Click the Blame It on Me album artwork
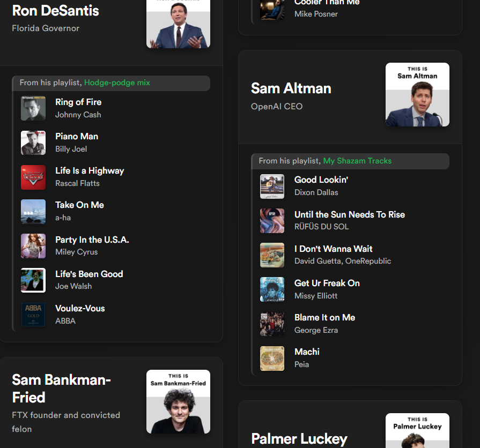 [x=272, y=324]
